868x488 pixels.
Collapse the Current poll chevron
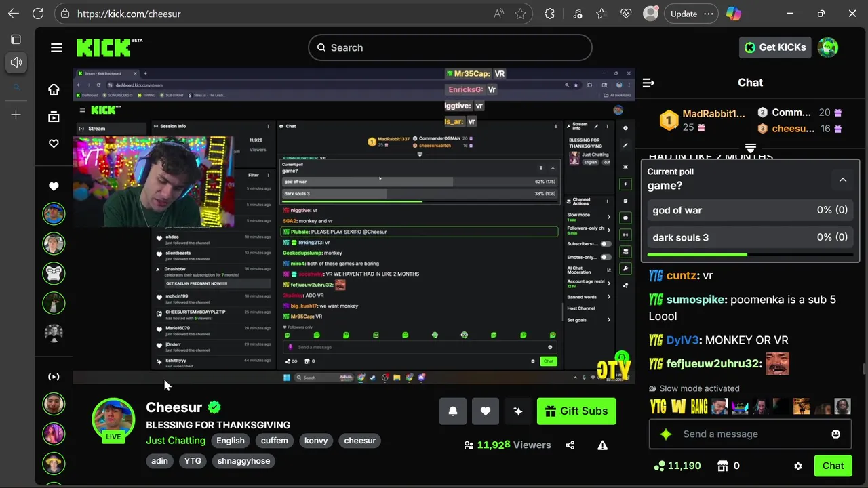[843, 180]
